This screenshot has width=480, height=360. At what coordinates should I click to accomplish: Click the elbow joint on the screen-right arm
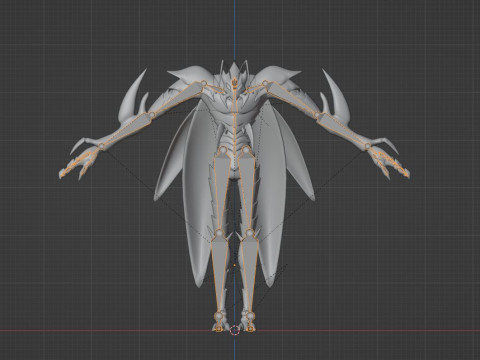[x=317, y=115]
